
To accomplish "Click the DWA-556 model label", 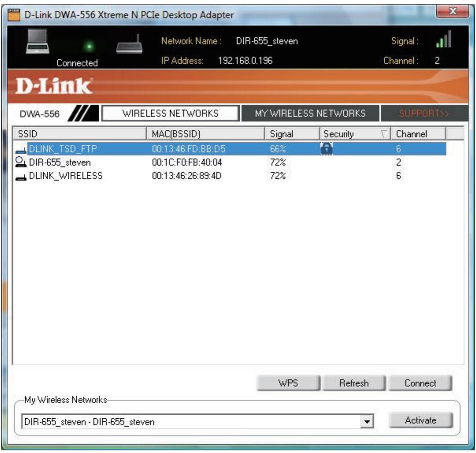I will tap(40, 114).
